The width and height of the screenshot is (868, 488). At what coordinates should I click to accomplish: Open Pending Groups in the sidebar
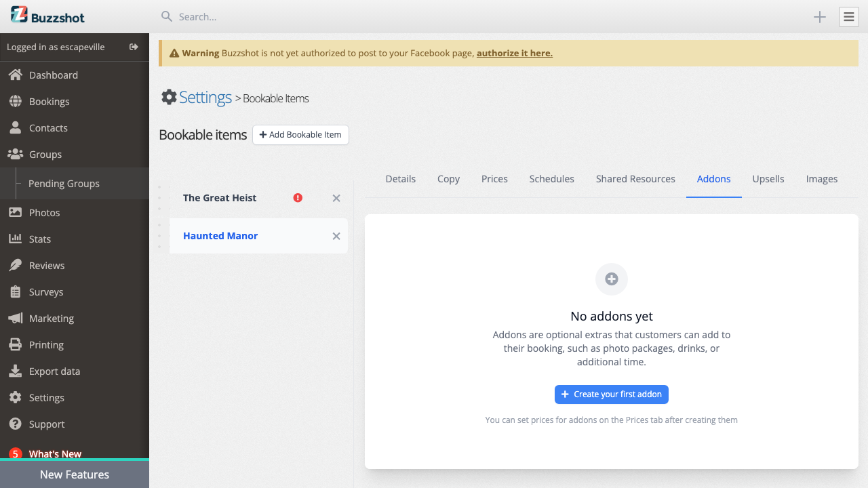coord(64,183)
